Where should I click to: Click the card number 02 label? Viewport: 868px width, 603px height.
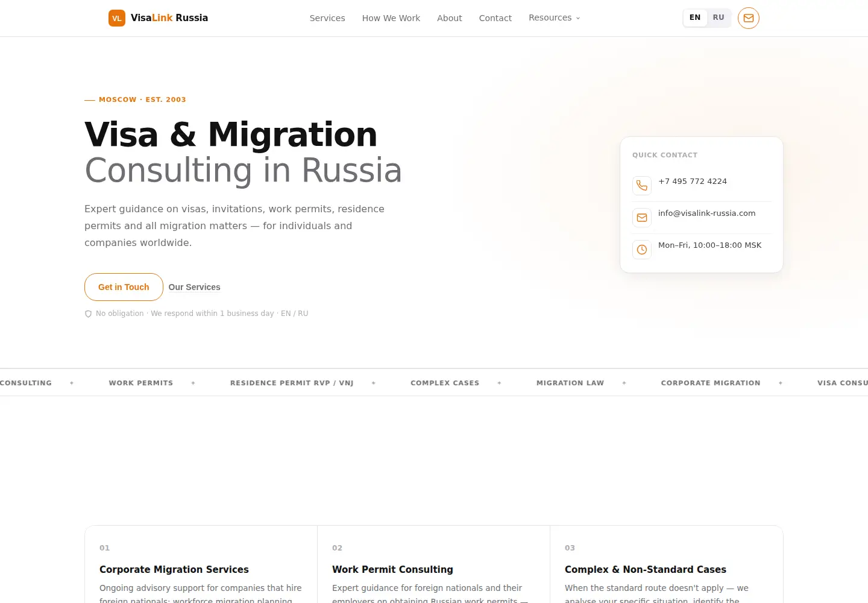pos(338,548)
